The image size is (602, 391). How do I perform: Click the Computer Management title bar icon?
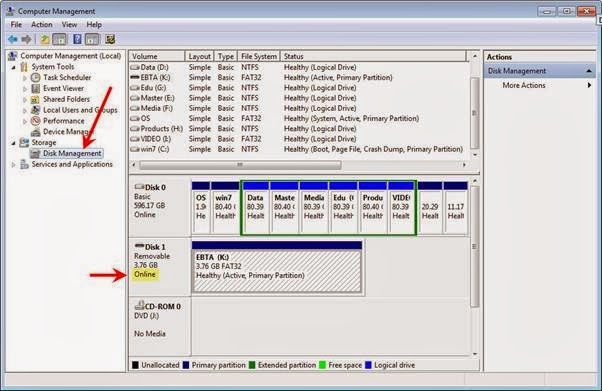tap(11, 11)
